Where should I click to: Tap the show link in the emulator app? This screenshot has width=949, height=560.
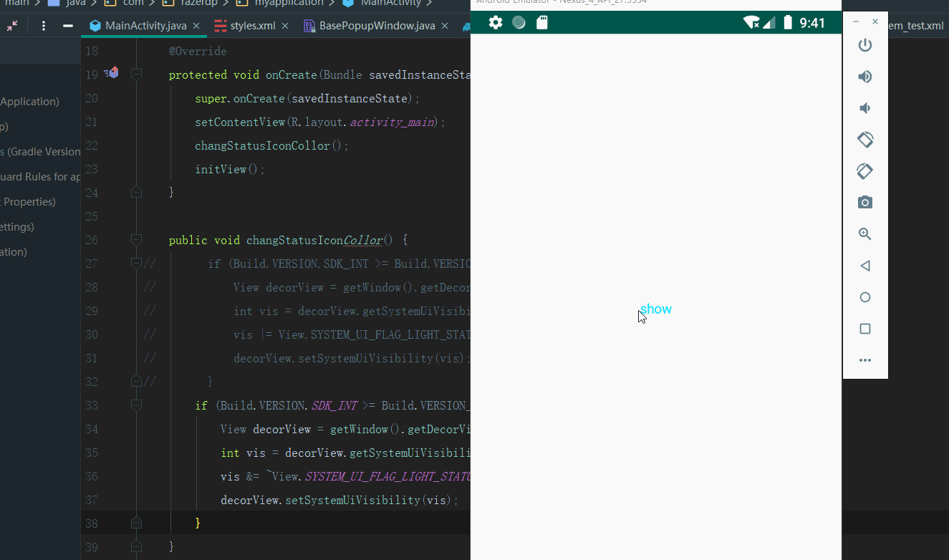point(655,309)
